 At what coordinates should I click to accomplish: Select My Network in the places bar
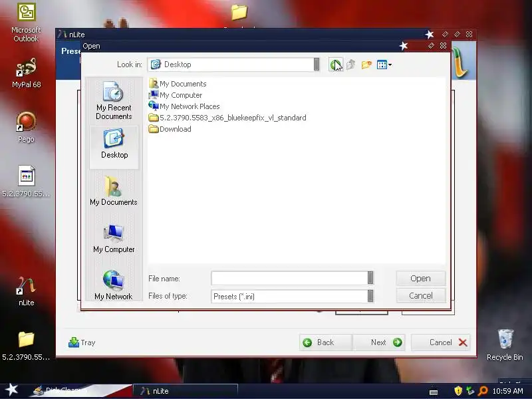pyautogui.click(x=113, y=285)
